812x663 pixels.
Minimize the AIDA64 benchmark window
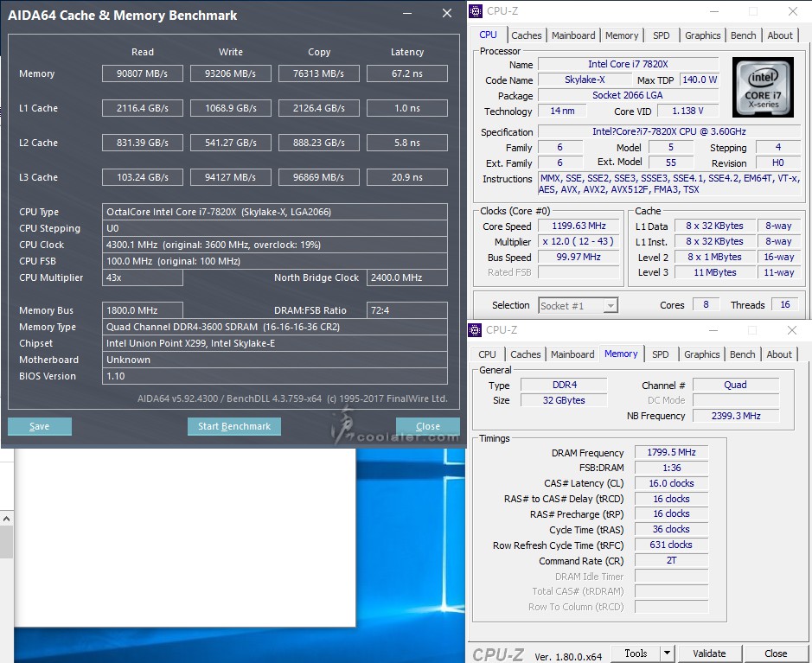pos(407,14)
